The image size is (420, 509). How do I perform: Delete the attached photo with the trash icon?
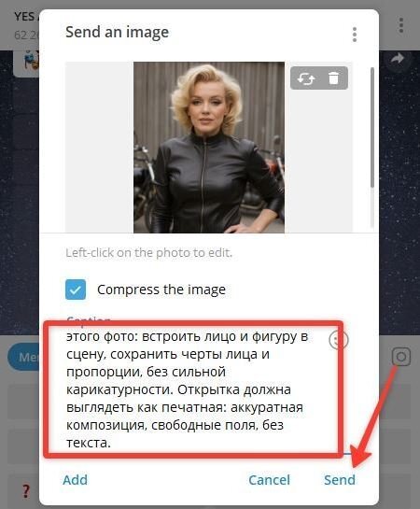[x=333, y=78]
